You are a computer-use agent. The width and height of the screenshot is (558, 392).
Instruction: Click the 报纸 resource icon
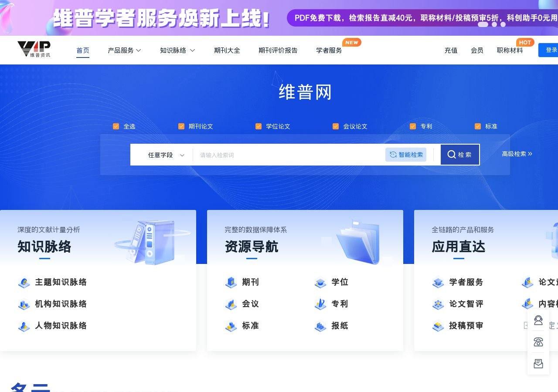(320, 326)
